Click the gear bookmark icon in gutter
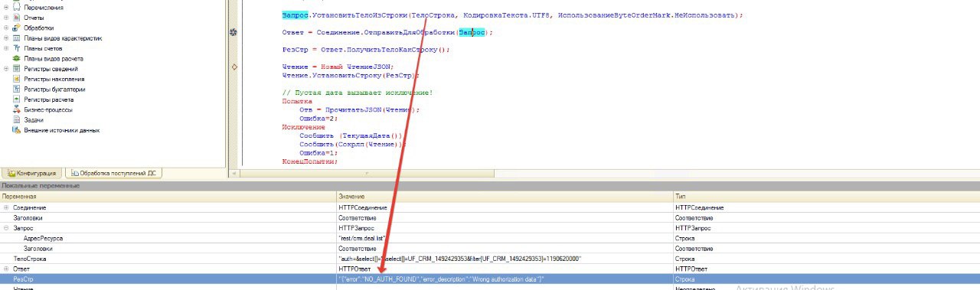Screen dimensions: 980x290 click(x=234, y=32)
